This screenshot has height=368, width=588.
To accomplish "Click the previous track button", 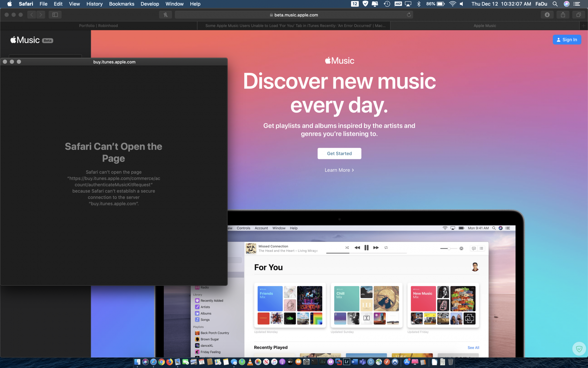I will coord(357,248).
